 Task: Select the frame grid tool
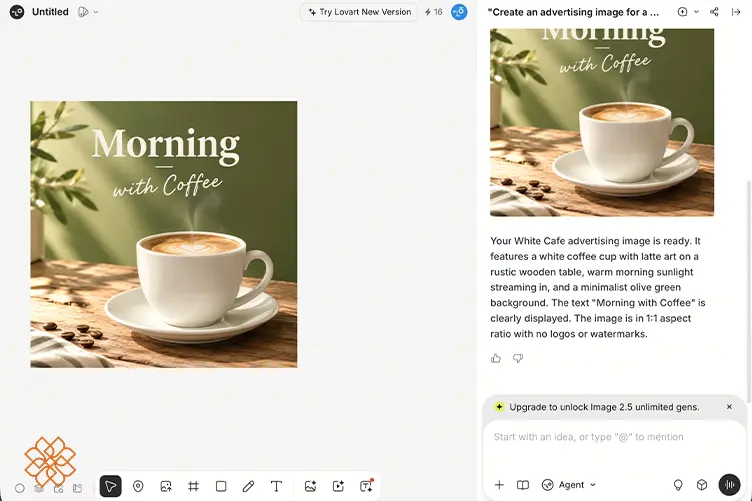(x=193, y=486)
